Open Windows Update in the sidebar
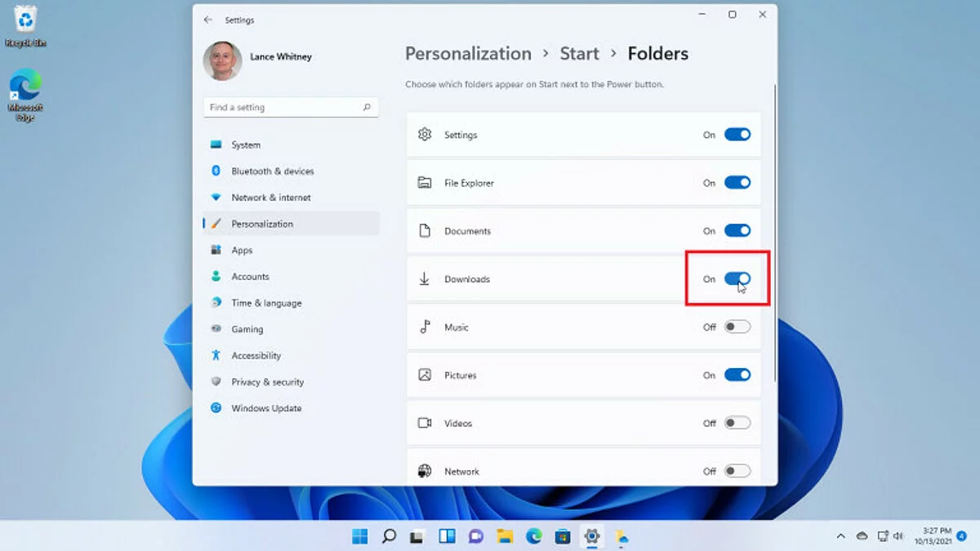The width and height of the screenshot is (980, 551). (266, 408)
